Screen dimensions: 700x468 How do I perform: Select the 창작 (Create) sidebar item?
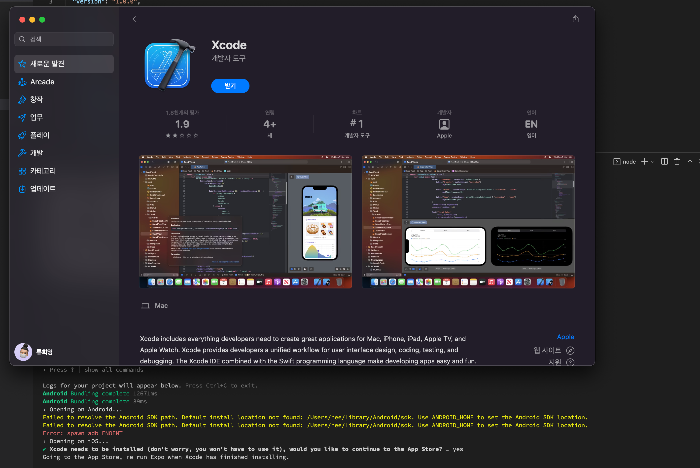click(64, 100)
